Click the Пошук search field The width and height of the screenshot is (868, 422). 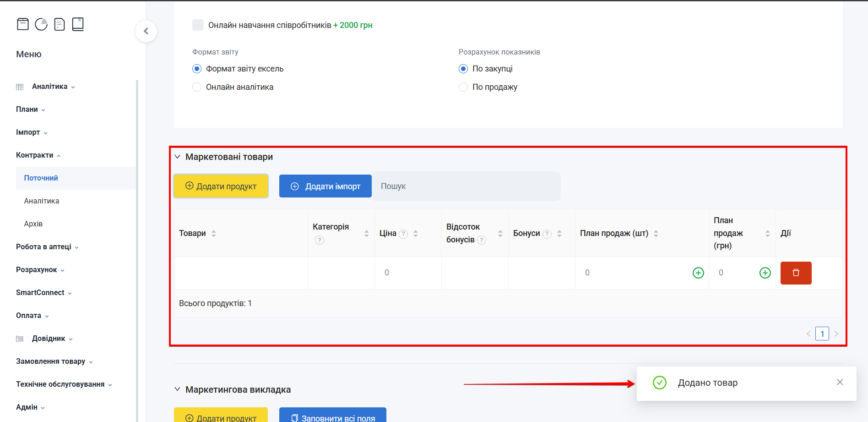pyautogui.click(x=466, y=186)
